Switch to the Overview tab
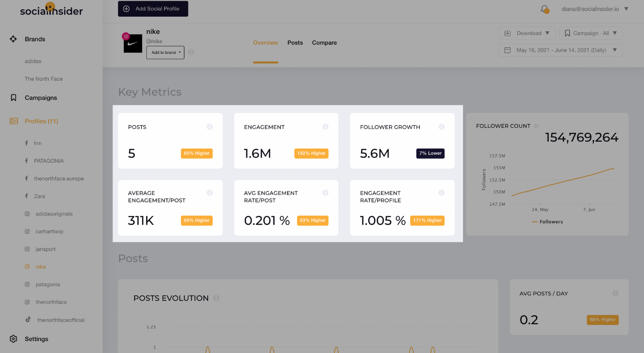 click(x=266, y=43)
